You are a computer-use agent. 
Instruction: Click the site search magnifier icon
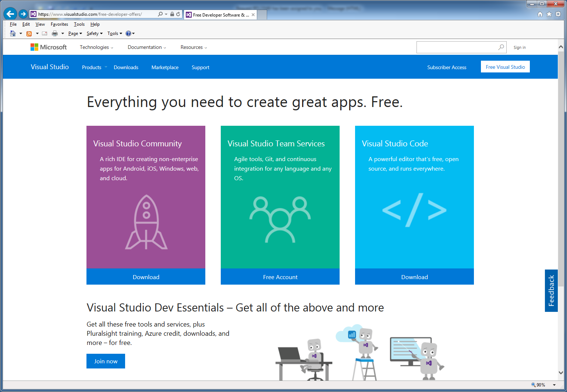coord(501,47)
